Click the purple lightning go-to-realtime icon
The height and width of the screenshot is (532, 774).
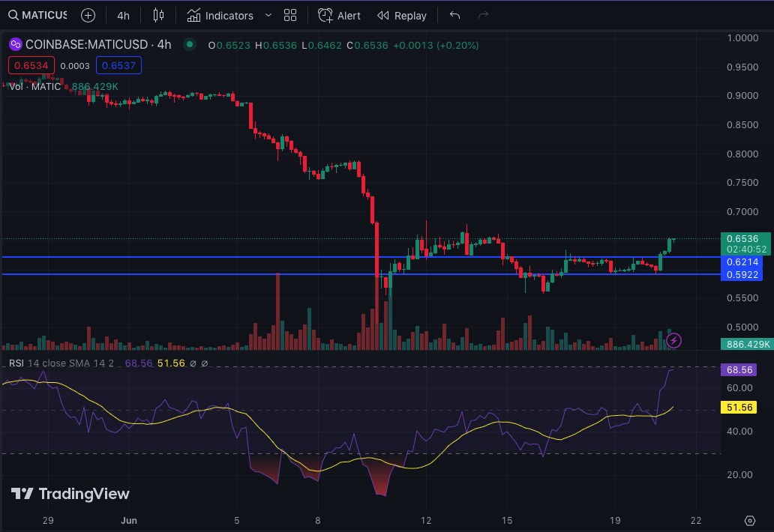click(x=673, y=340)
